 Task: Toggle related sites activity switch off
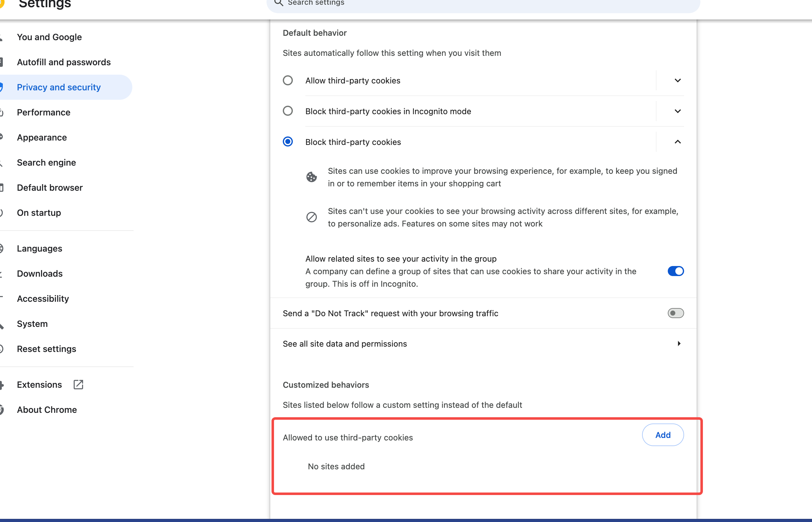[676, 271]
